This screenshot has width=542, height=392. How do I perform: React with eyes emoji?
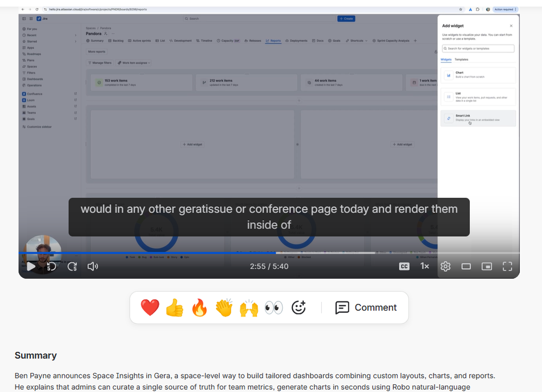(x=274, y=307)
